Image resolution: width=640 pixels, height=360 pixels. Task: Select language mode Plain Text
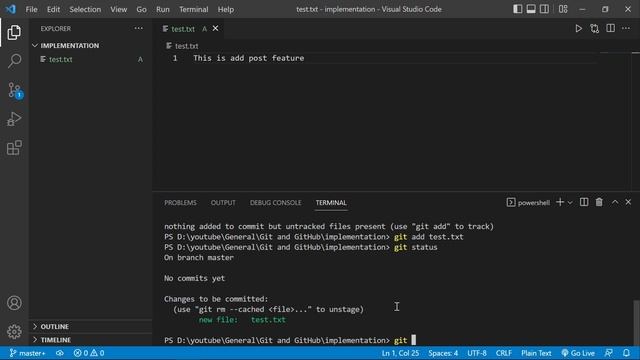tap(536, 353)
